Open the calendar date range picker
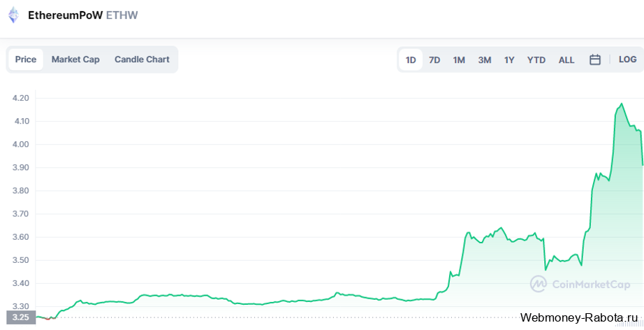644x330 pixels. pyautogui.click(x=594, y=60)
